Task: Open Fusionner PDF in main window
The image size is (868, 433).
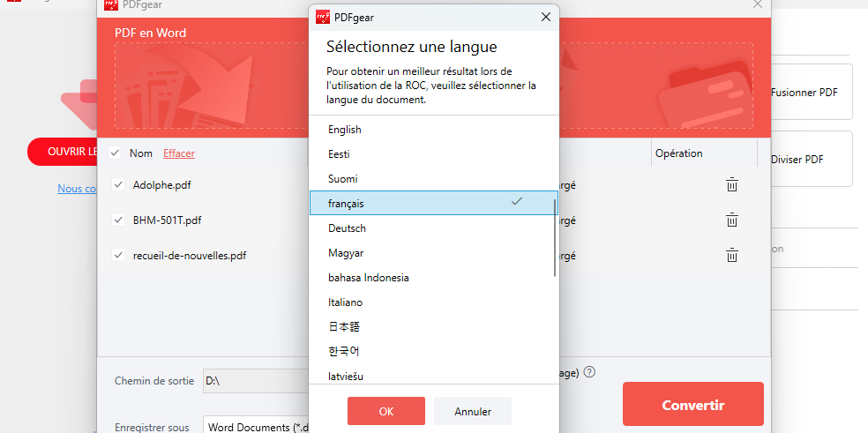Action: pyautogui.click(x=811, y=92)
